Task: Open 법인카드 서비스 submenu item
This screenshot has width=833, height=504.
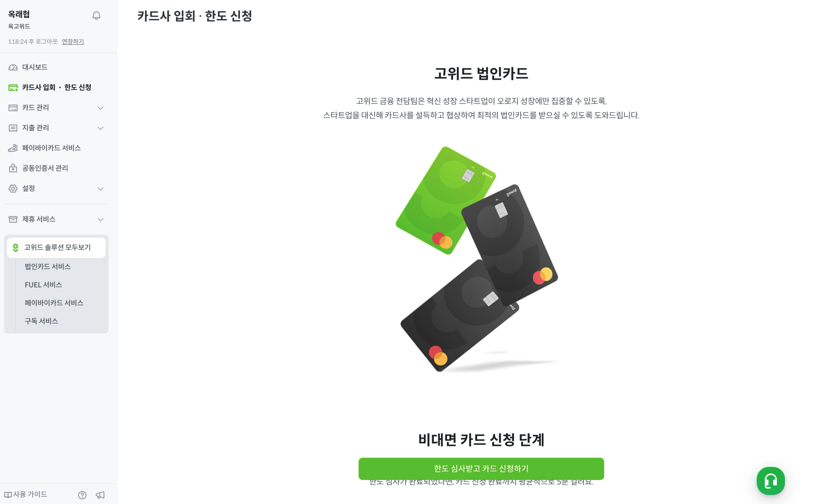Action: pos(48,267)
